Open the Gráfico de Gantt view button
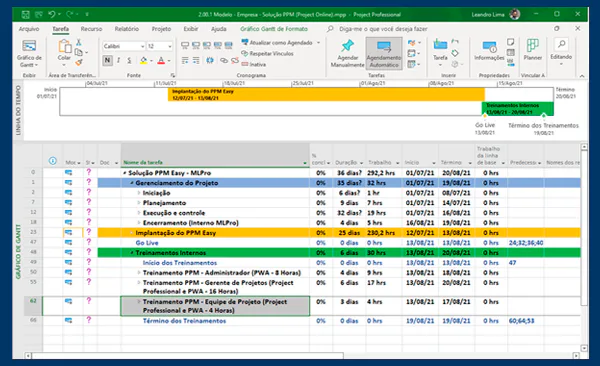Image resolution: width=600 pixels, height=366 pixels. pyautogui.click(x=29, y=53)
